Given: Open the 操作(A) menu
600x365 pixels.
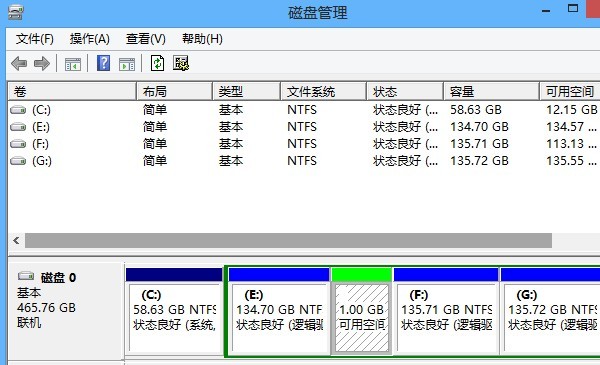Looking at the screenshot, I should [90, 39].
